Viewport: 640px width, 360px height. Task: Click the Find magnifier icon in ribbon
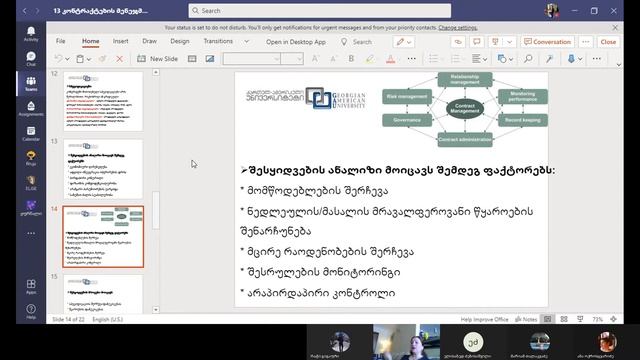528,59
